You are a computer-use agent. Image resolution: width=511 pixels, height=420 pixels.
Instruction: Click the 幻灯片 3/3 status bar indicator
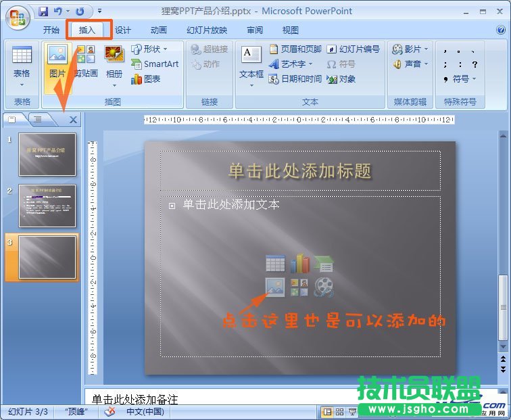(x=28, y=412)
